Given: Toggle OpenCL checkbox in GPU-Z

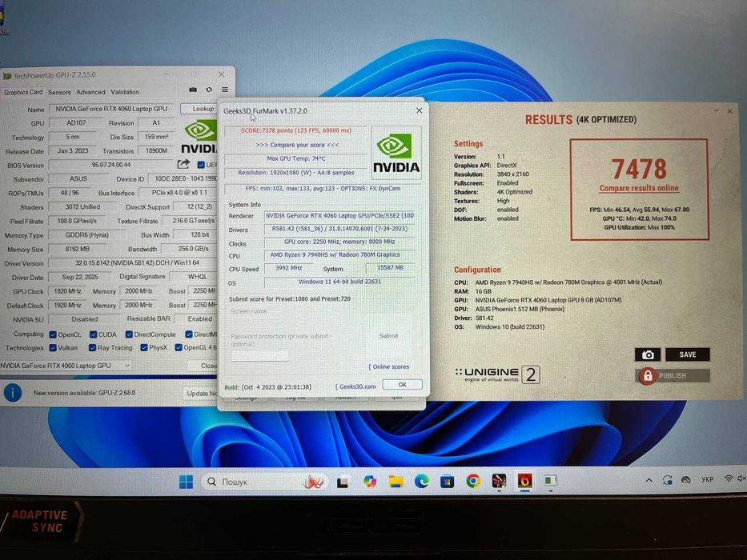Looking at the screenshot, I should [x=53, y=334].
